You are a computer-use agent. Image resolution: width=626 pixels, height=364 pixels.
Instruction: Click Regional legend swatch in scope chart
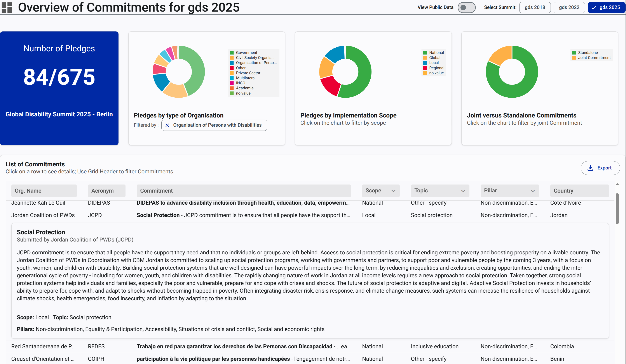[x=425, y=68]
